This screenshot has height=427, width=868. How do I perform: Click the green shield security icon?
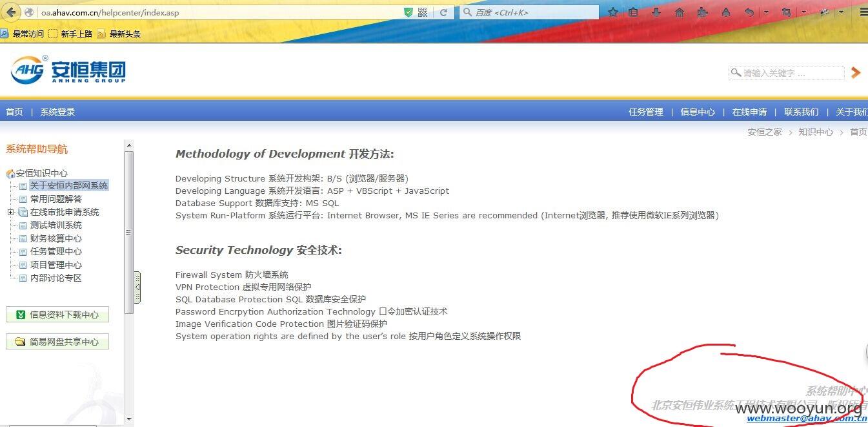(x=408, y=12)
